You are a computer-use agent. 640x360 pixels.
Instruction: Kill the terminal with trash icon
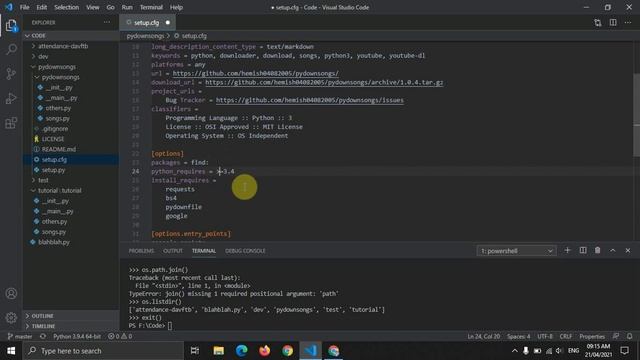(598, 250)
